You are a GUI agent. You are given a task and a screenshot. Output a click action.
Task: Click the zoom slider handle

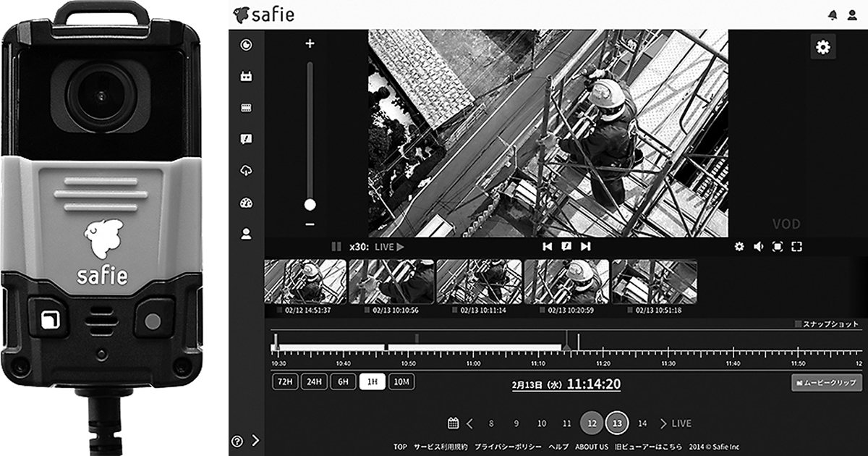310,205
